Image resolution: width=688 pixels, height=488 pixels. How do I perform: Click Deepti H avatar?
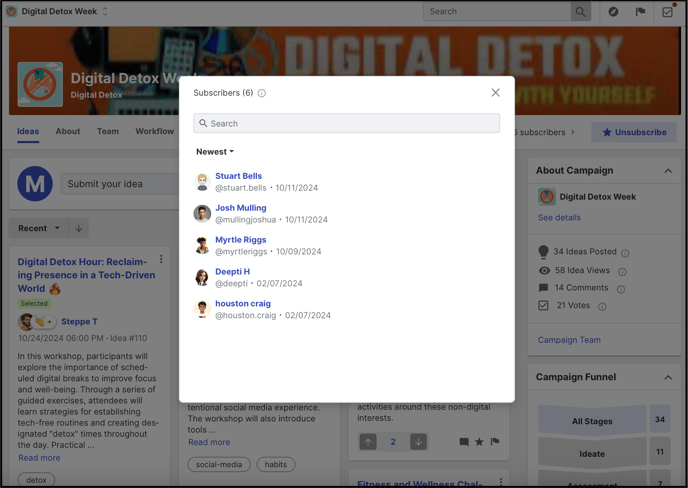(202, 277)
